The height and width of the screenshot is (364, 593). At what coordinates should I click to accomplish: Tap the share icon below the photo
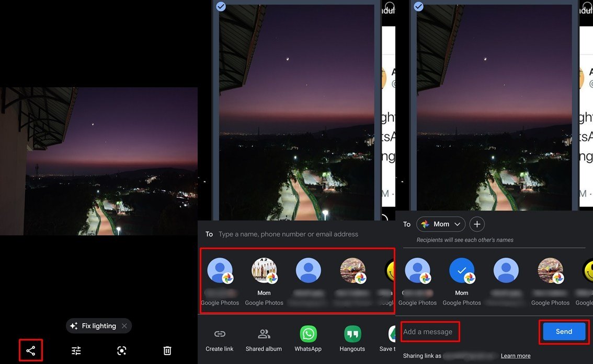(31, 350)
